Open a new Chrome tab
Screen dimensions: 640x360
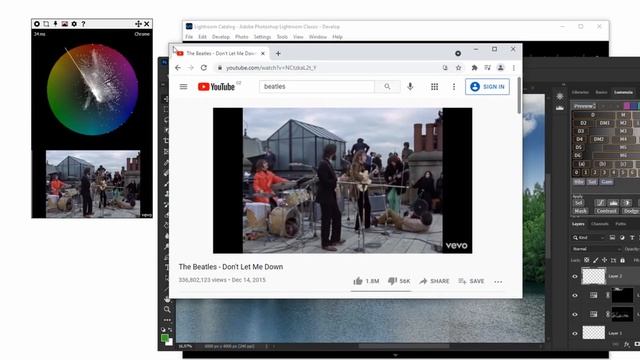[x=278, y=53]
